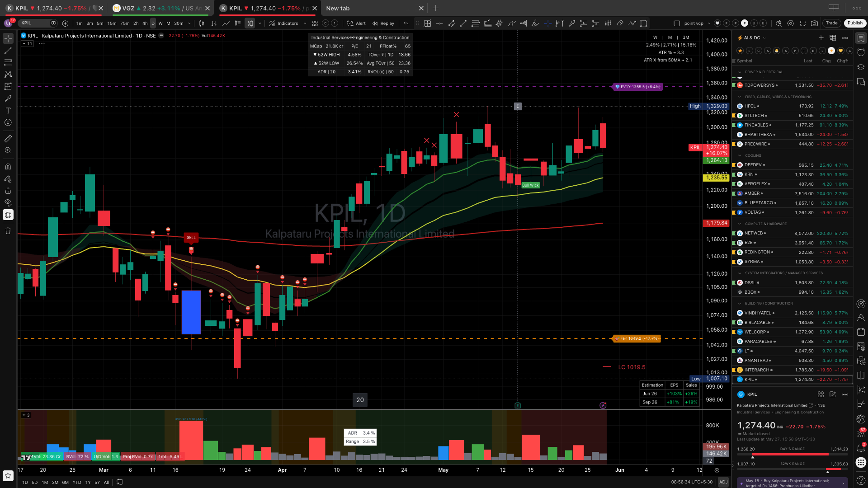The height and width of the screenshot is (488, 868).
Task: Toggle the point vcp layout checkbox
Action: [677, 23]
